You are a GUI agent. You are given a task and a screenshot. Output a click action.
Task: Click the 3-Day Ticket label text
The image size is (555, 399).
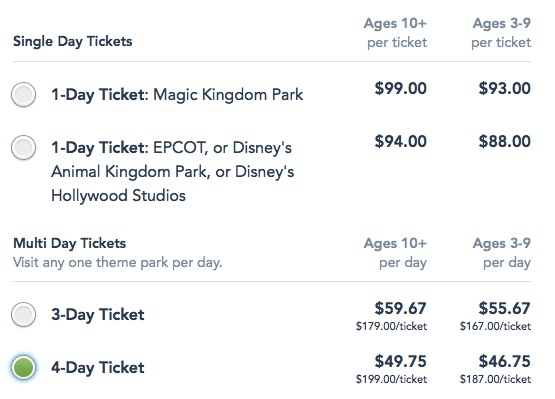pos(98,314)
